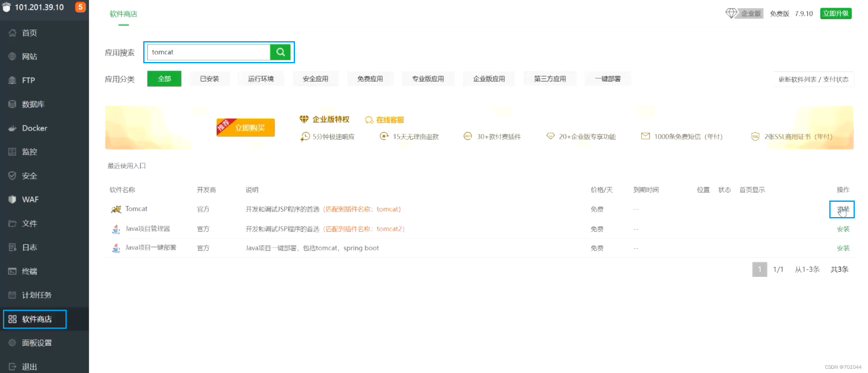Screen dimensions: 868x373
Task: Click the terminal icon in sidebar
Action: click(x=12, y=271)
